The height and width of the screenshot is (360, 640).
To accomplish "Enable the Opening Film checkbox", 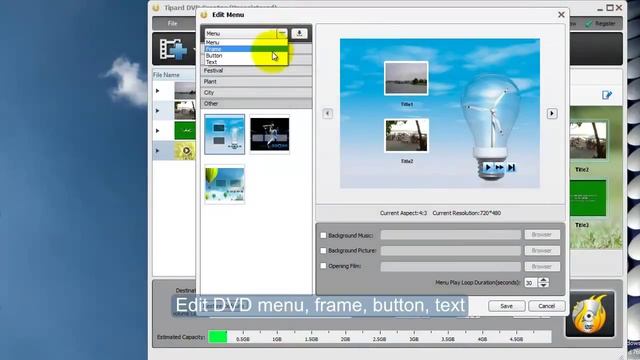I will click(x=323, y=266).
